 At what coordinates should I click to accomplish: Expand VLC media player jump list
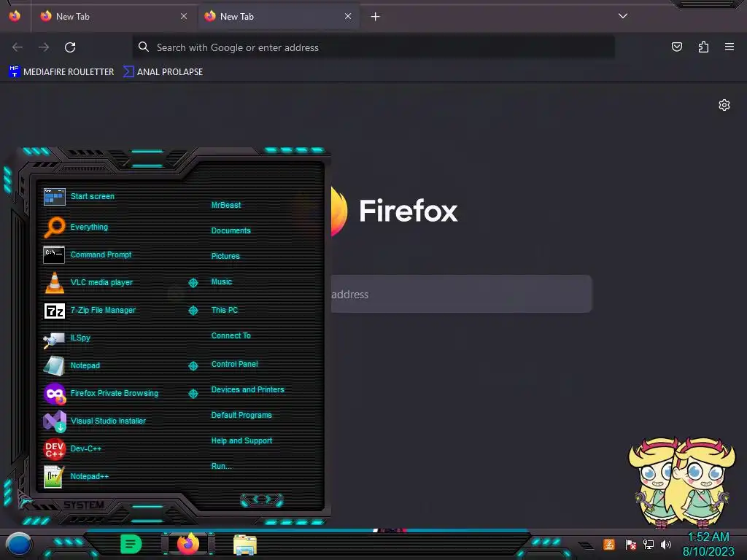[193, 283]
